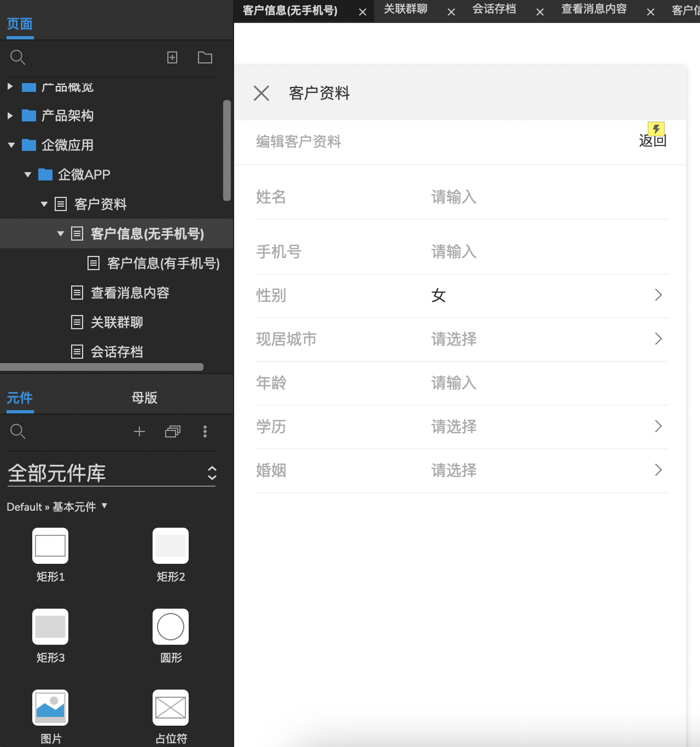The image size is (700, 747).
Task: Select the 会话存档 page in tree
Action: pos(117,352)
